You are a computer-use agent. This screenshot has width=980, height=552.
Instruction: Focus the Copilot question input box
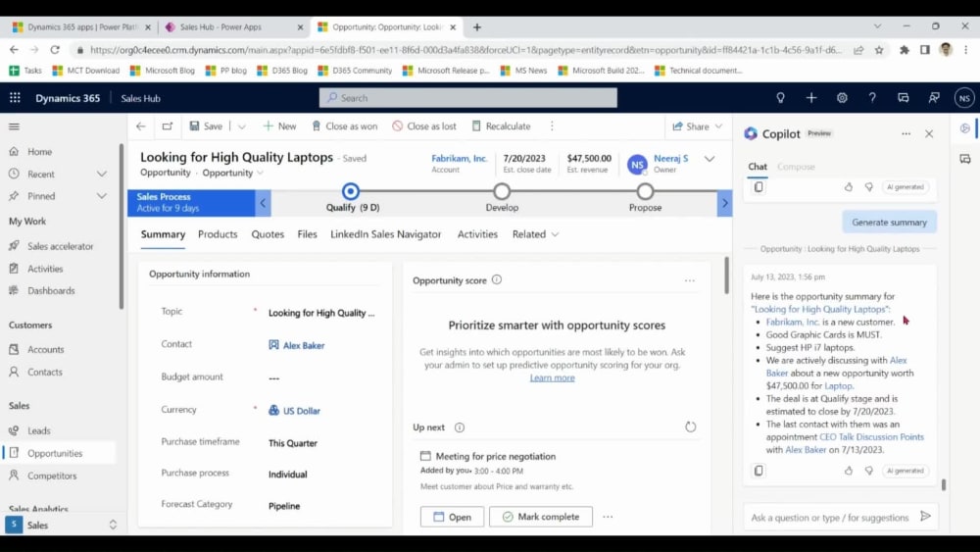[829, 518]
